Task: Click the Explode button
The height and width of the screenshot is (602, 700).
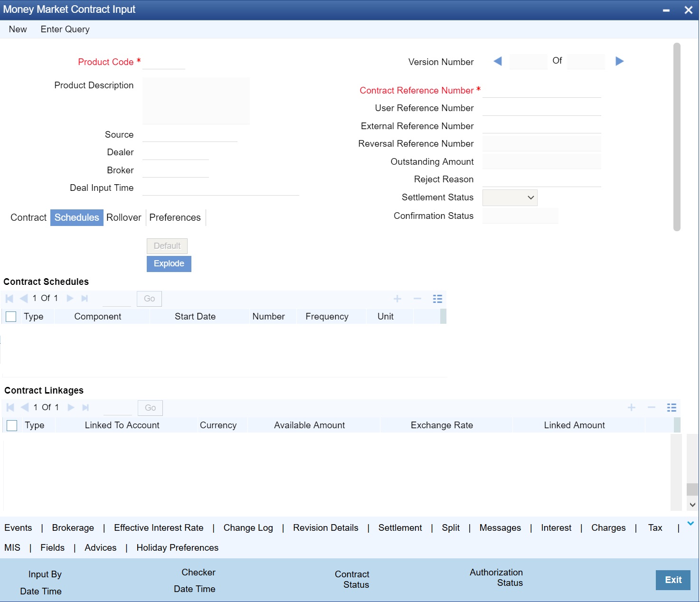Action: [169, 263]
